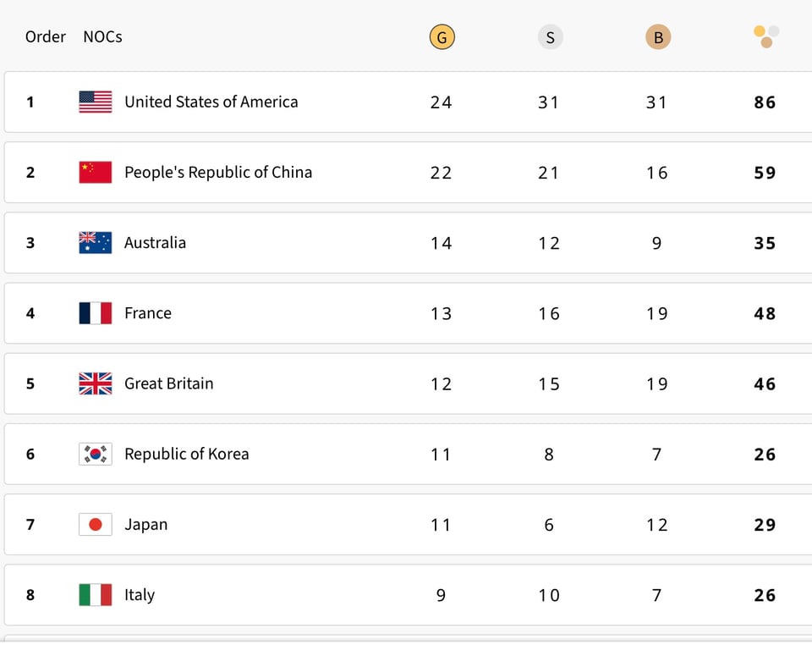
Task: Click the bronze medal B icon
Action: point(658,37)
